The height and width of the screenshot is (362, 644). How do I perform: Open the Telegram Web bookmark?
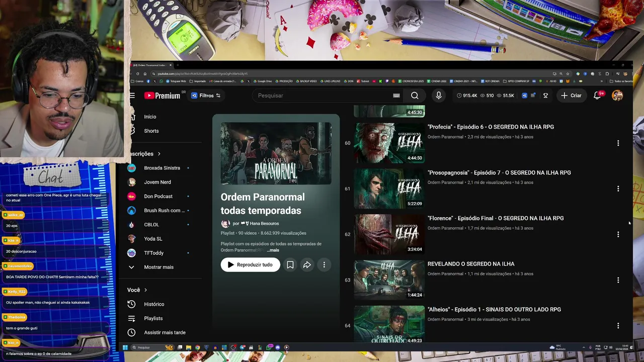[176, 81]
